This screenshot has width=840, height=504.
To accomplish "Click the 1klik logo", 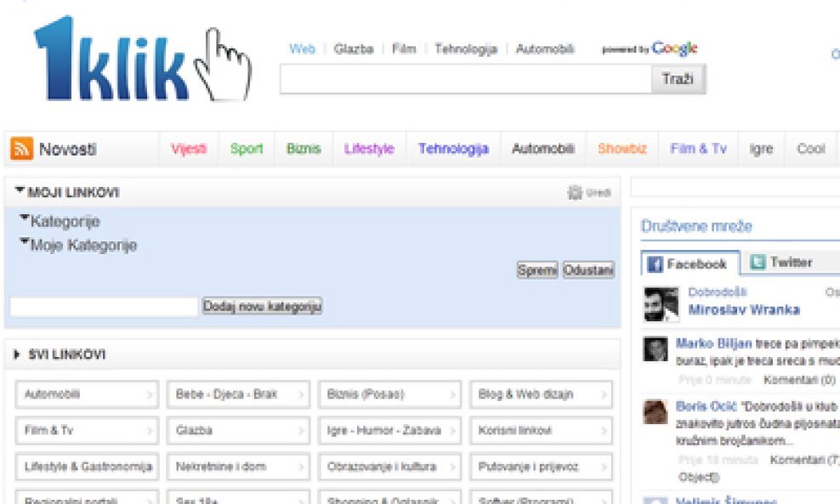I will 142,59.
